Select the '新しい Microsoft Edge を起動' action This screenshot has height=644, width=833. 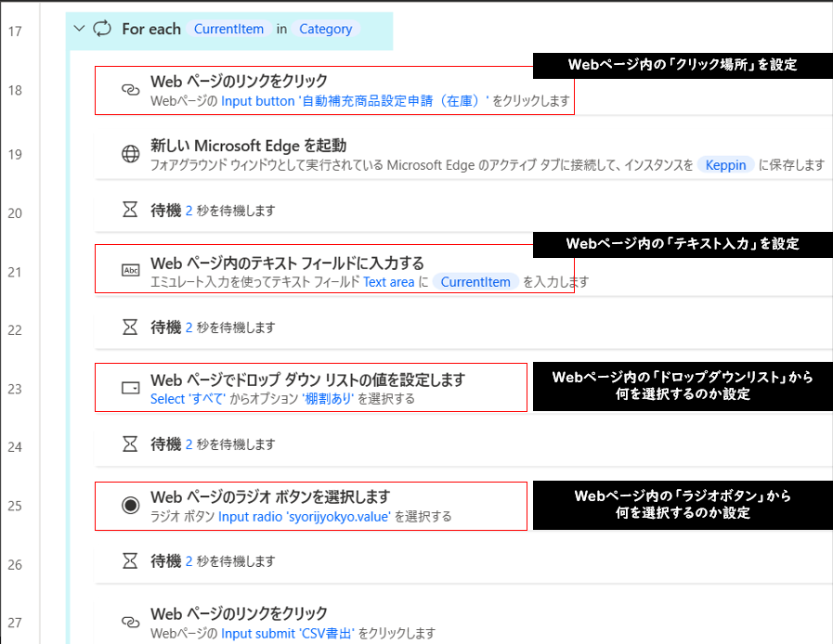(x=249, y=146)
